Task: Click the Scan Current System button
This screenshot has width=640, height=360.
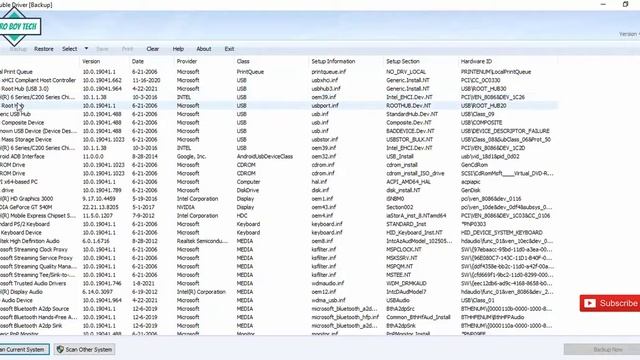Action: pos(24,349)
